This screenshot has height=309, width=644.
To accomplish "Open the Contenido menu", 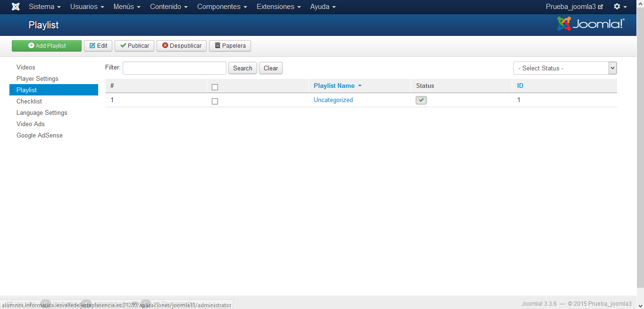I will [x=168, y=7].
